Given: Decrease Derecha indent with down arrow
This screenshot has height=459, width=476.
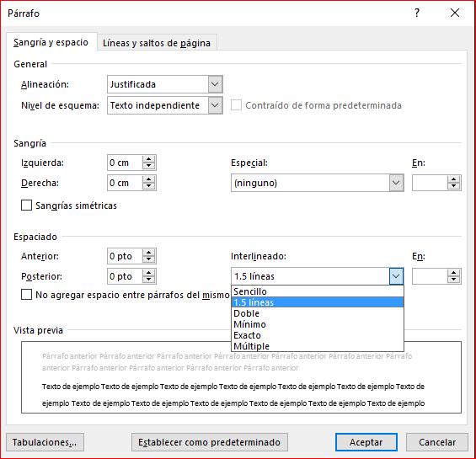Looking at the screenshot, I should click(149, 186).
